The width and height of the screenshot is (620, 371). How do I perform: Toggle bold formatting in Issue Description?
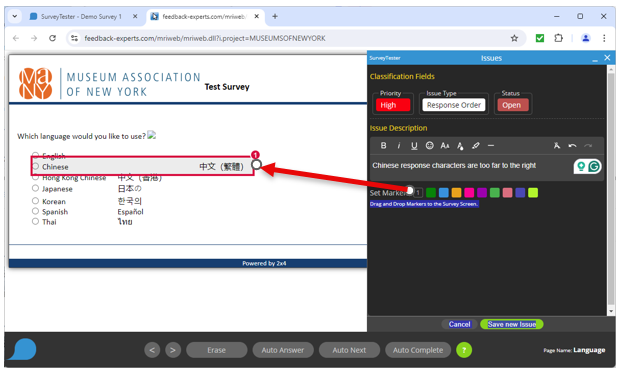(383, 146)
